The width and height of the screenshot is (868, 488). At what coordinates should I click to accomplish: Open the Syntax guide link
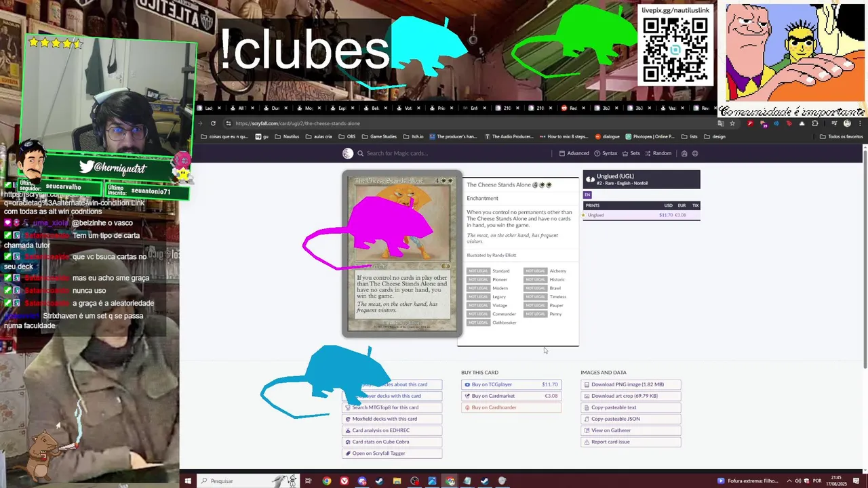[606, 153]
